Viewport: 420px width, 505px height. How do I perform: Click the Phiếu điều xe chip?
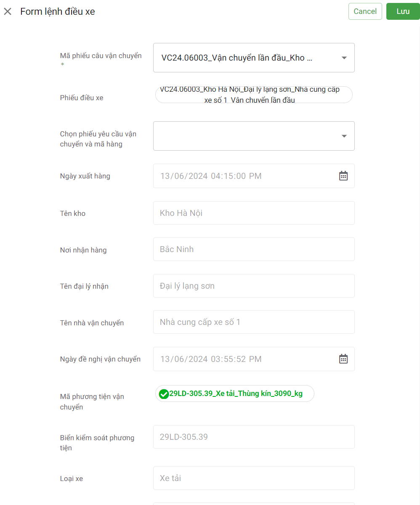(x=254, y=95)
